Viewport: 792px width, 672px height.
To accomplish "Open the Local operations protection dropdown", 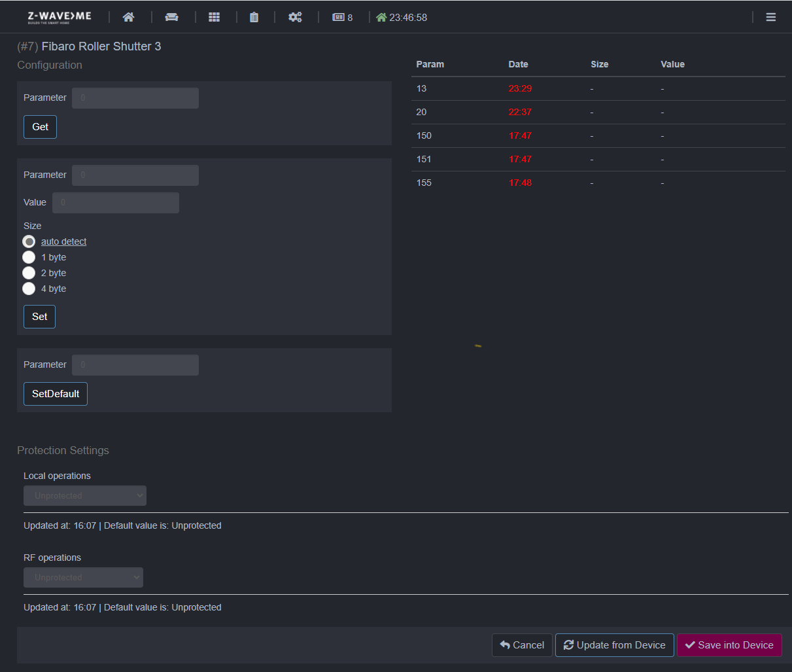I will tap(84, 495).
